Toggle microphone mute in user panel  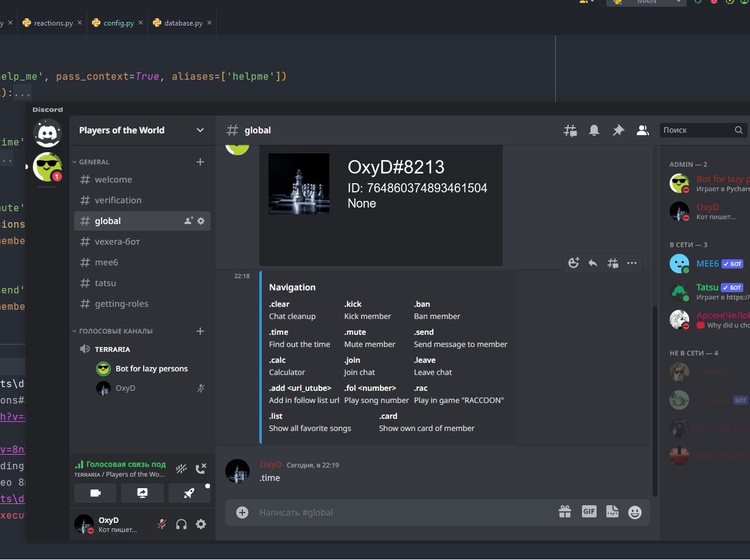(162, 524)
